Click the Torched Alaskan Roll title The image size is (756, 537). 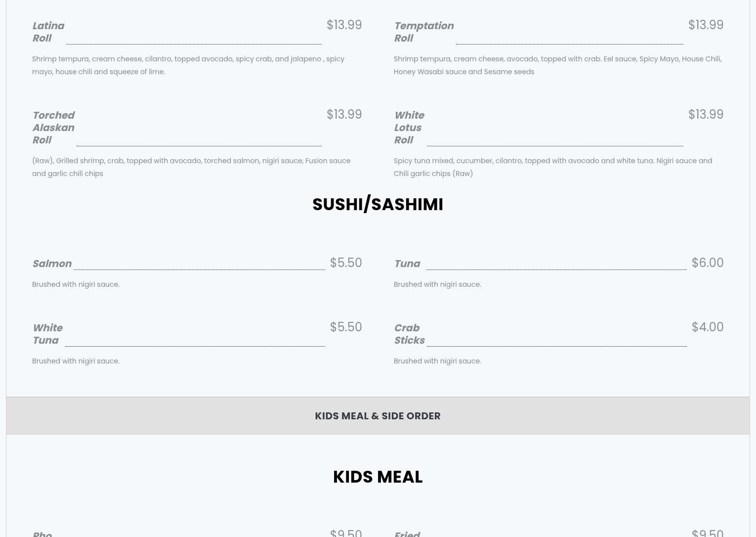[53, 128]
